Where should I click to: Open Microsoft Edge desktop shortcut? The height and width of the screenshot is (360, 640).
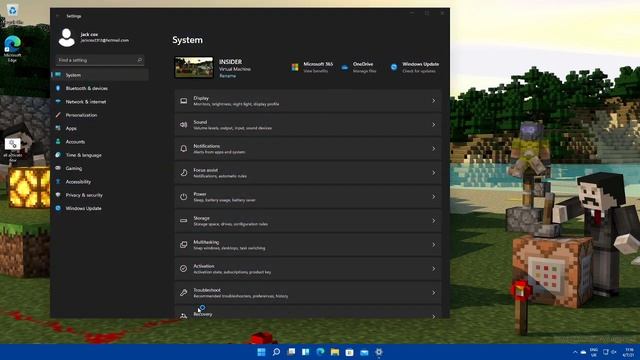click(13, 49)
